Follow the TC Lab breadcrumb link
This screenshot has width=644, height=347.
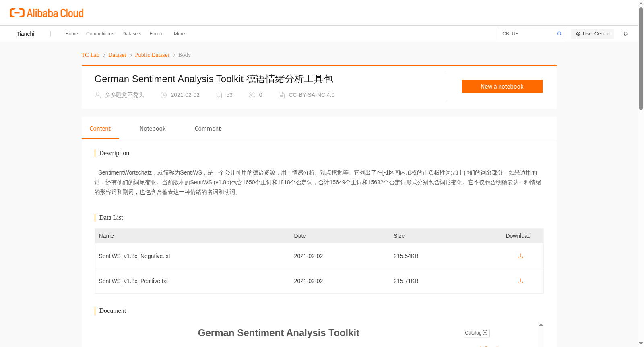91,55
